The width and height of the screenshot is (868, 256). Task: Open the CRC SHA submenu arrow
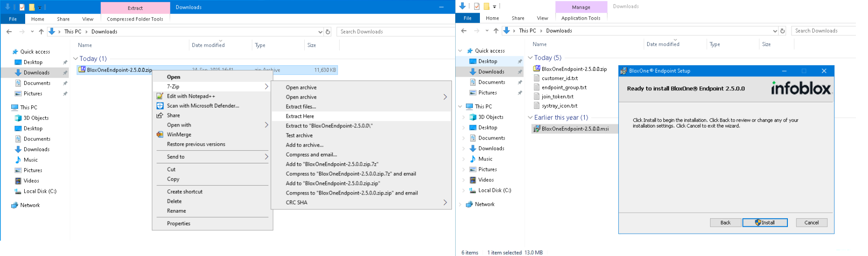[445, 202]
